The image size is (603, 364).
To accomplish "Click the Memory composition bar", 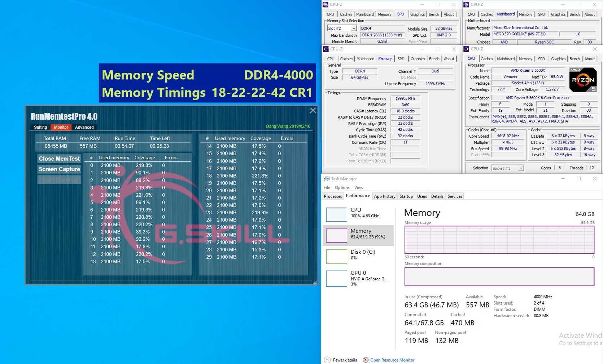I will (x=499, y=276).
